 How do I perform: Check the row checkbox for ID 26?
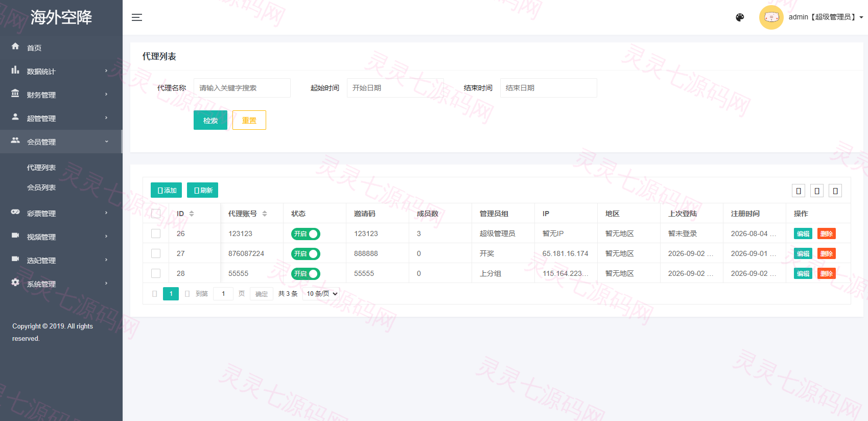click(x=156, y=233)
